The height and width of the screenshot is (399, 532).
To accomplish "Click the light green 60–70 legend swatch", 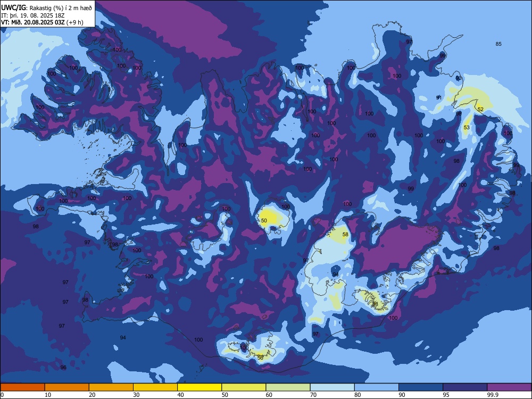I will (x=288, y=387).
